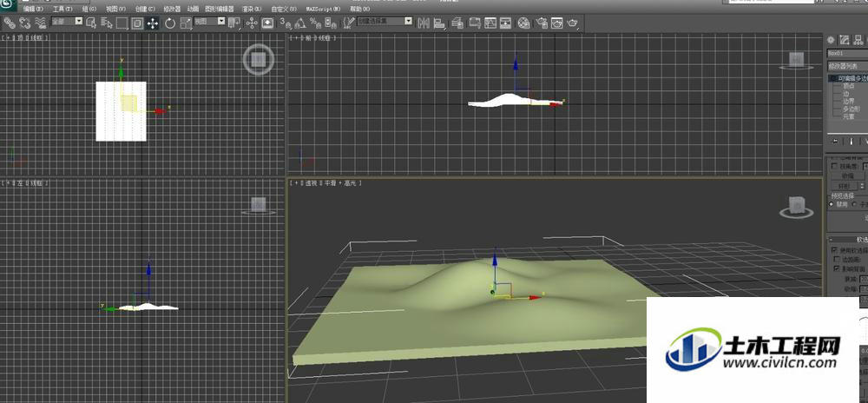Image resolution: width=868 pixels, height=403 pixels.
Task: Toggle the Window/Crossing selection mode
Action: (x=137, y=23)
